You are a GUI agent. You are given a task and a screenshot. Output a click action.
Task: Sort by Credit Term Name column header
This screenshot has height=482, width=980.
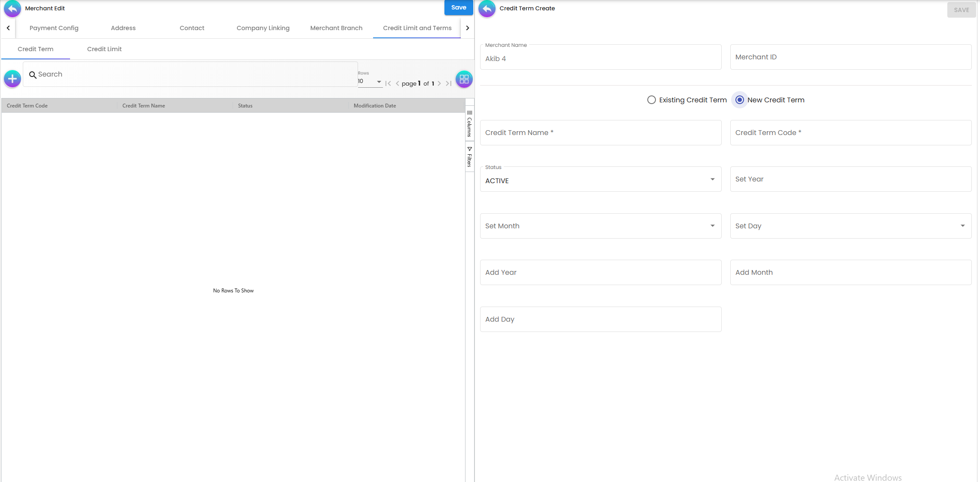tap(175, 106)
